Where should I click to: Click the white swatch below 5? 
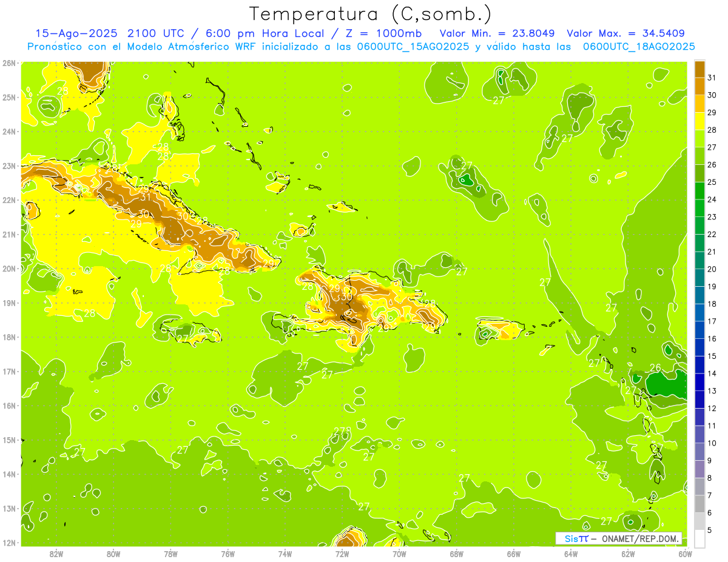click(x=699, y=538)
